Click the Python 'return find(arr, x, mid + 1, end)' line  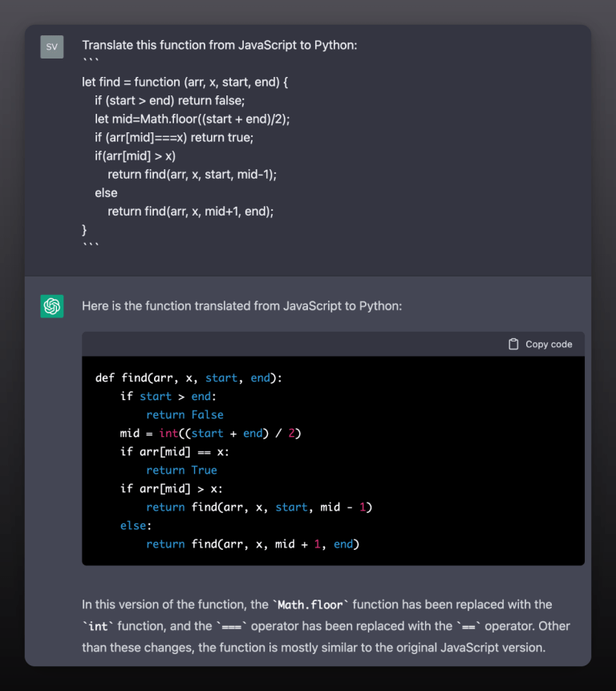253,544
